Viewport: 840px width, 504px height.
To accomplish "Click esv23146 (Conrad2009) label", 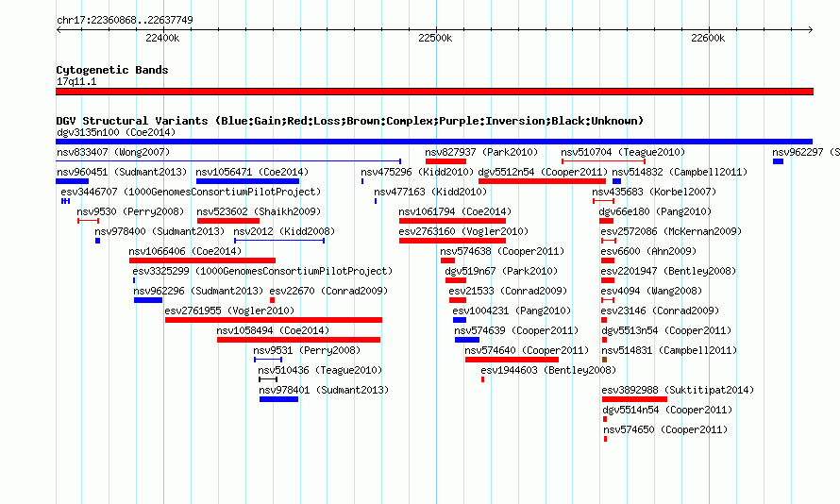I will (x=660, y=311).
